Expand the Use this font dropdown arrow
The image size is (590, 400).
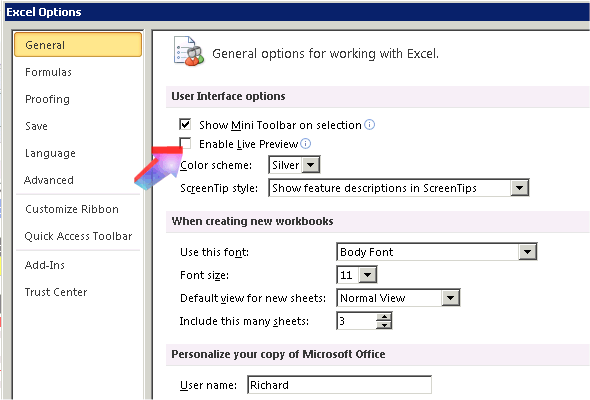point(528,252)
